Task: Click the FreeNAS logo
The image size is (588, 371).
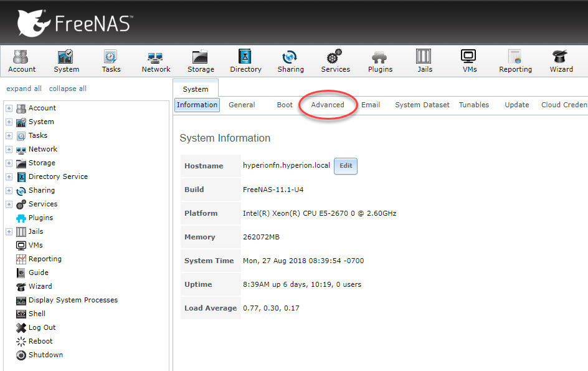Action: pos(75,23)
